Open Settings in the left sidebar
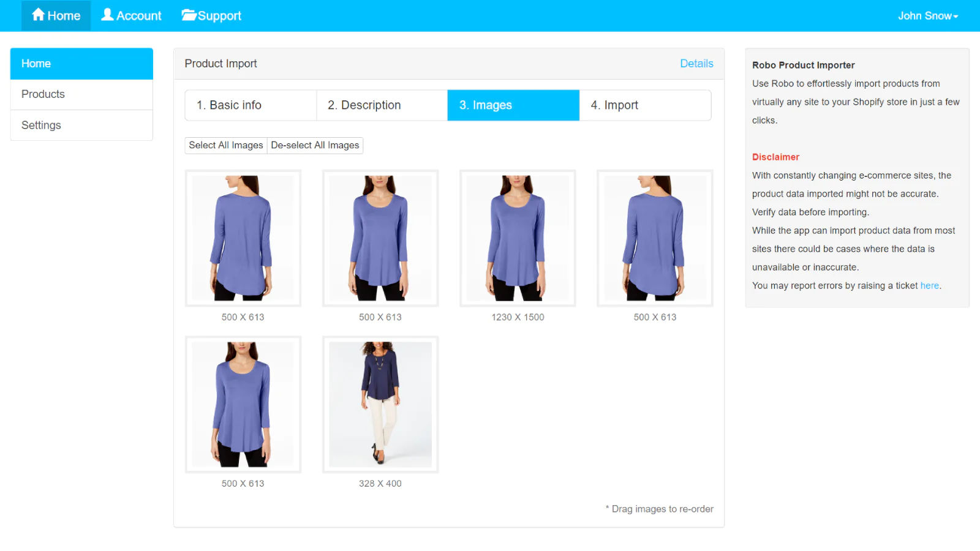Image resolution: width=980 pixels, height=551 pixels. point(81,126)
